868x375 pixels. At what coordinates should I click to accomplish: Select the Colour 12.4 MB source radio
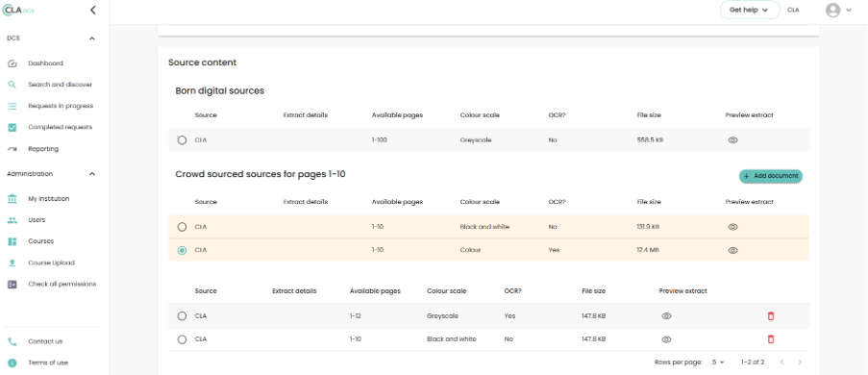coord(182,250)
